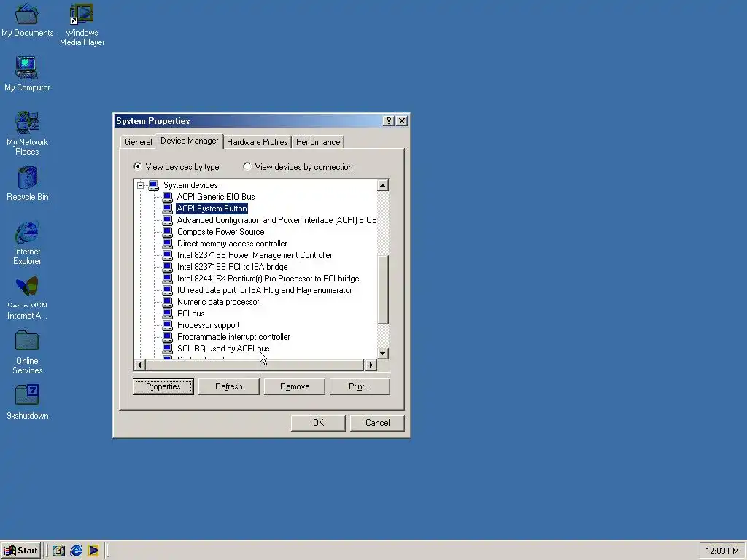The height and width of the screenshot is (560, 747).
Task: Close the System Properties dialog
Action: tap(402, 121)
